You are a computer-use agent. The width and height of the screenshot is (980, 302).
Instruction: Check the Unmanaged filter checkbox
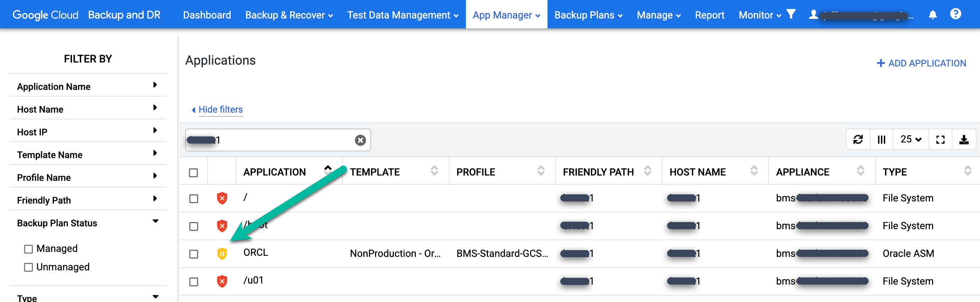click(x=28, y=267)
